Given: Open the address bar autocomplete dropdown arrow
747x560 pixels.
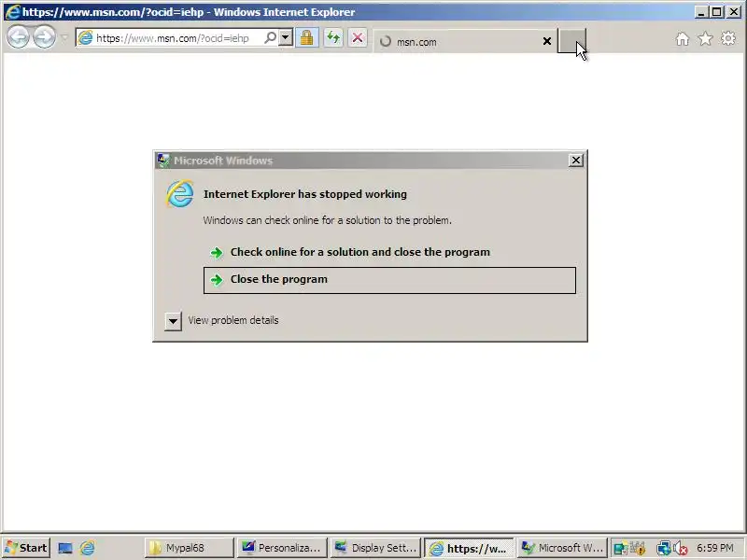Looking at the screenshot, I should [x=286, y=37].
